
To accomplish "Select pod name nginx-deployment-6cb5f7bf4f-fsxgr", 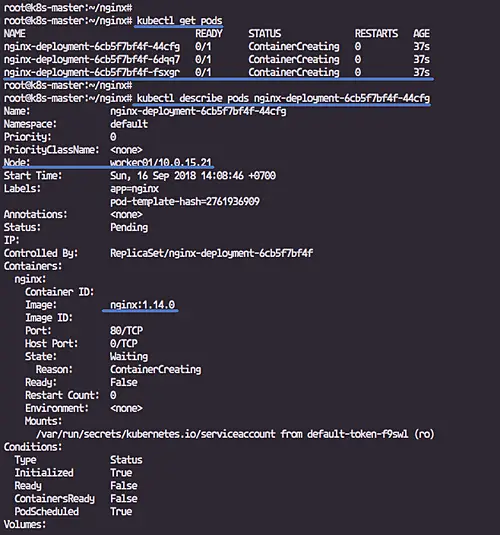I will pyautogui.click(x=92, y=72).
